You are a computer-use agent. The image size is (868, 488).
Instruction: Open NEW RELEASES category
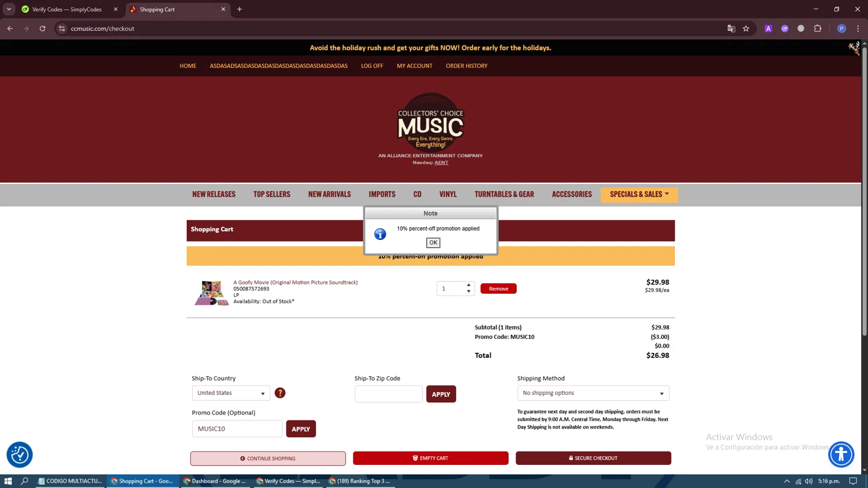click(x=214, y=194)
